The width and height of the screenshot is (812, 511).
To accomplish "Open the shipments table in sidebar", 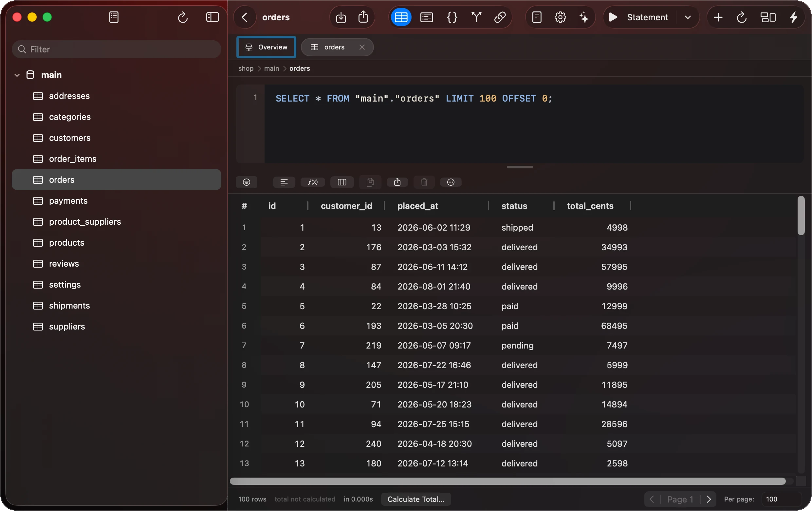I will (x=117, y=306).
